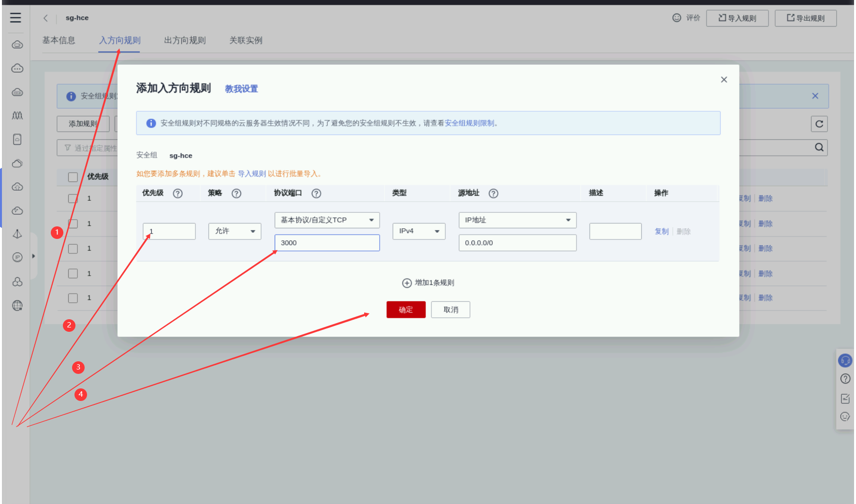856x504 pixels.
Task: Open help for policy column
Action: [236, 193]
